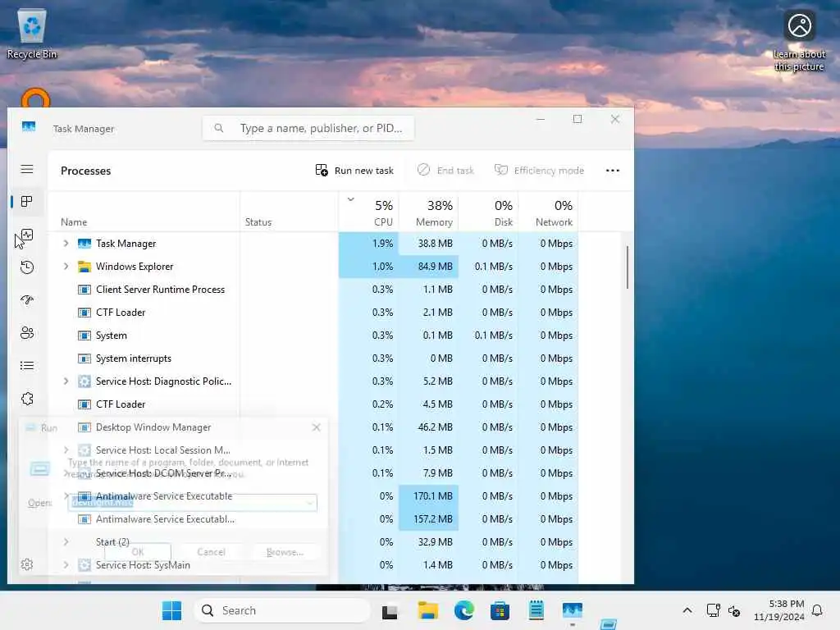Click Task View icon on taskbar

click(390, 610)
